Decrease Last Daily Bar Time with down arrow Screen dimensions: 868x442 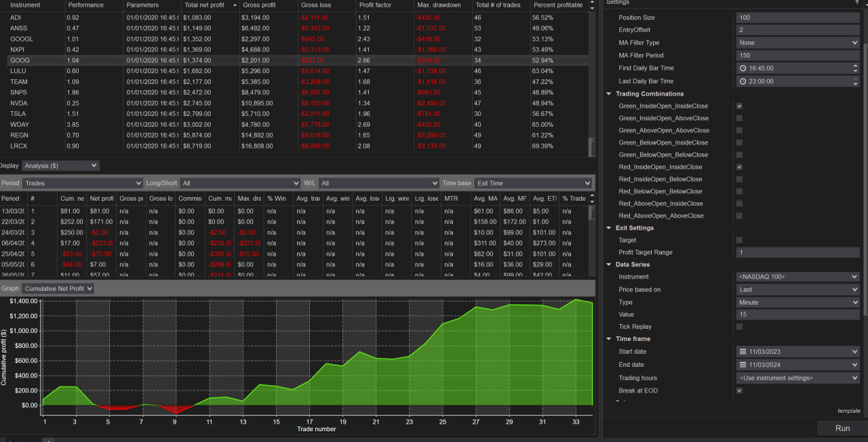(x=855, y=84)
